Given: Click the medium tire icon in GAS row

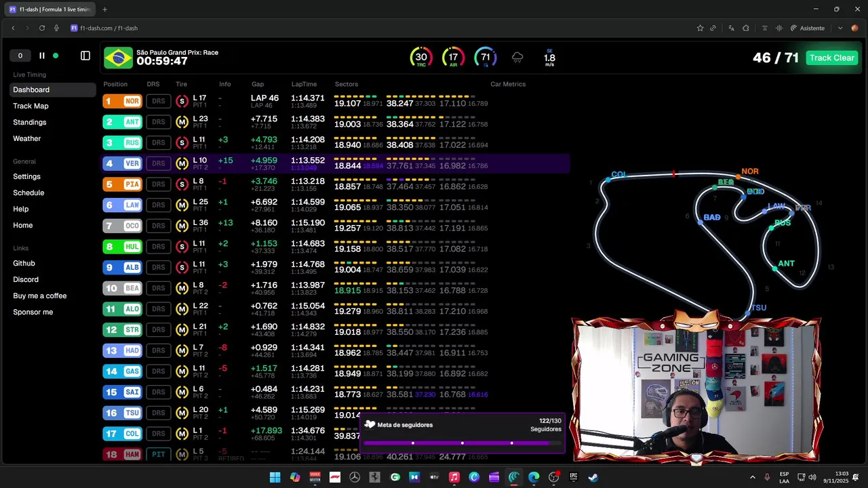Looking at the screenshot, I should coord(182,371).
